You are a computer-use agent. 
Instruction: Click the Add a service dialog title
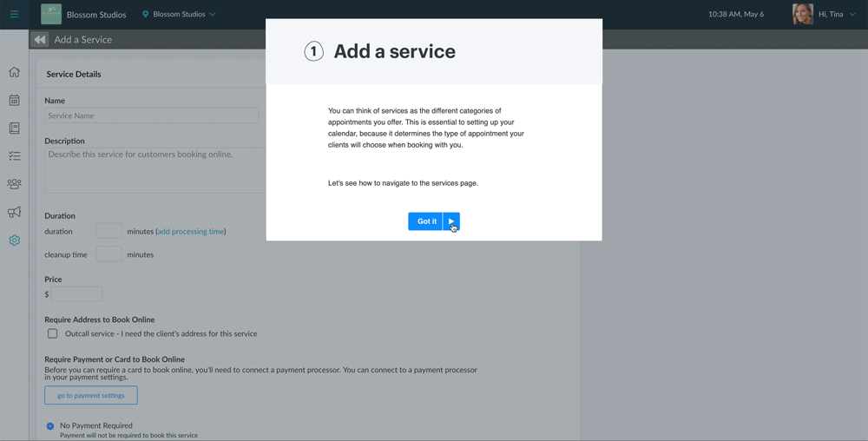pos(394,51)
